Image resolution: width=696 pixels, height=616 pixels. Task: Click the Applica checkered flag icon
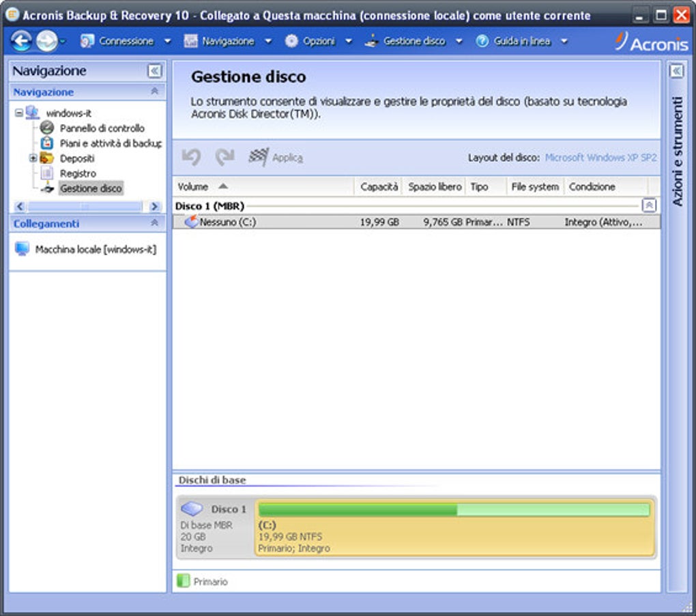point(259,156)
